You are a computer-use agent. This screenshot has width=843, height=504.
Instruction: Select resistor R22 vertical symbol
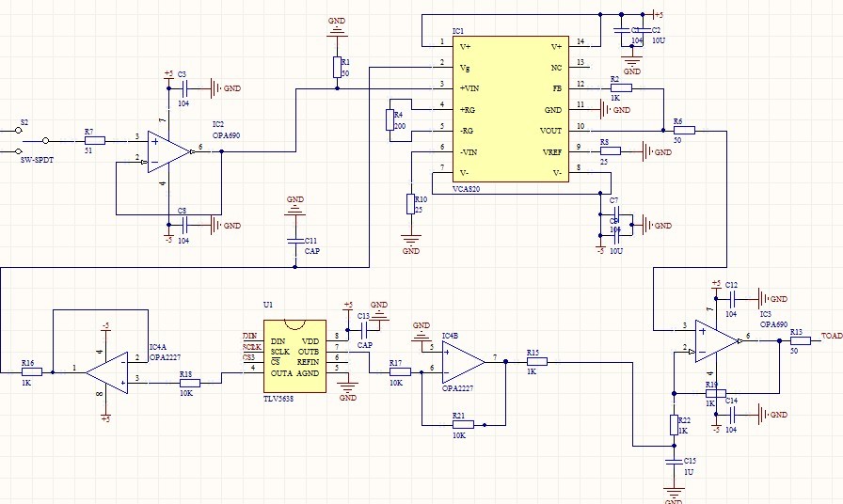[675, 425]
